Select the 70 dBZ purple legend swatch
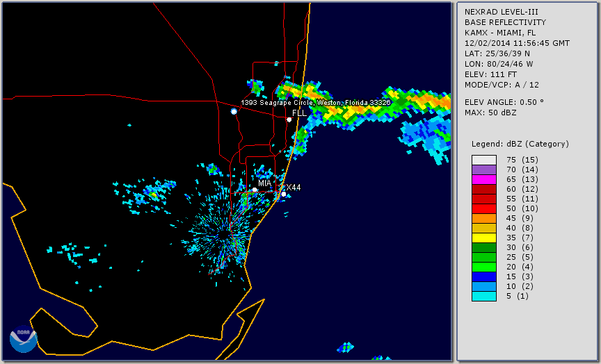The height and width of the screenshot is (364, 601). [484, 170]
